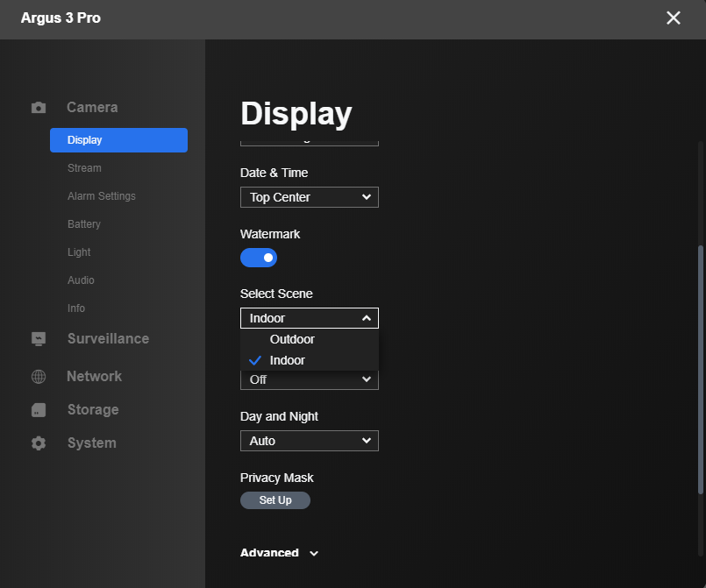706x588 pixels.
Task: Click the System gear icon
Action: [x=39, y=443]
